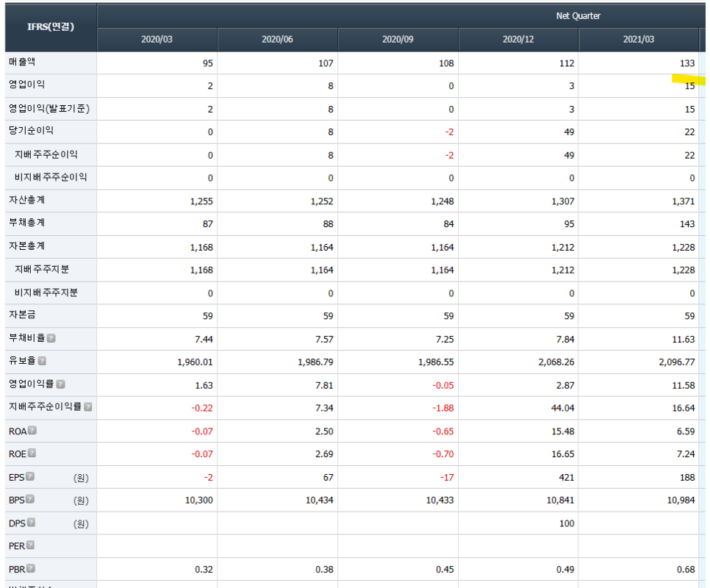Select the 2020/09 column header
The image size is (710, 588).
point(398,40)
